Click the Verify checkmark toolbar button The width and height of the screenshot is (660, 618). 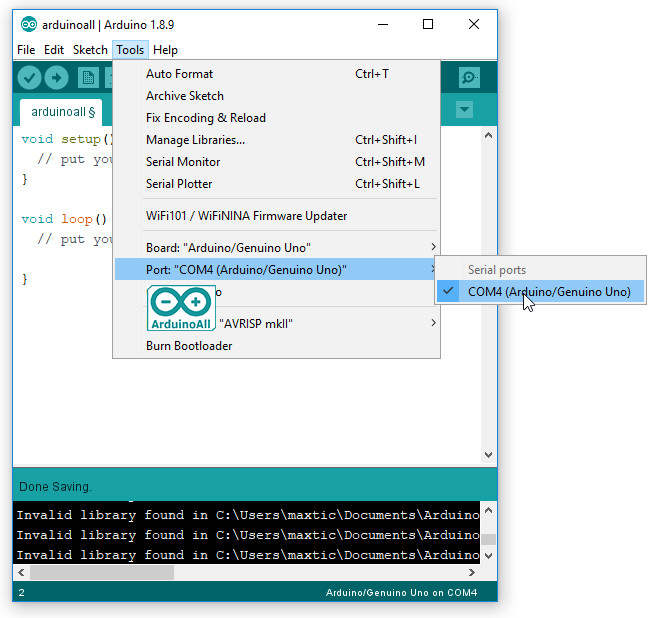click(x=29, y=78)
